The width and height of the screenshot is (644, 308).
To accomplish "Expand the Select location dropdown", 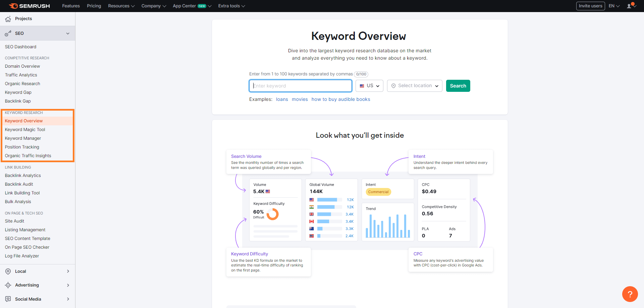I will [415, 86].
